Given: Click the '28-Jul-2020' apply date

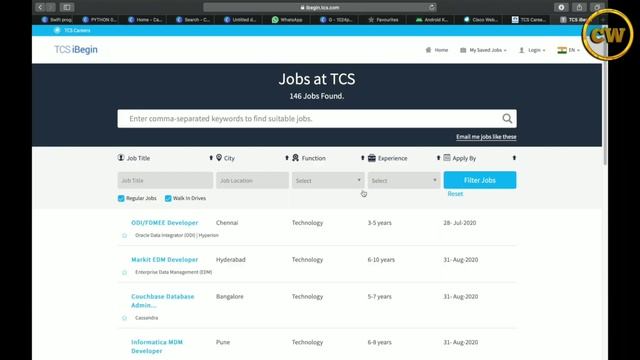Looking at the screenshot, I should point(460,223).
